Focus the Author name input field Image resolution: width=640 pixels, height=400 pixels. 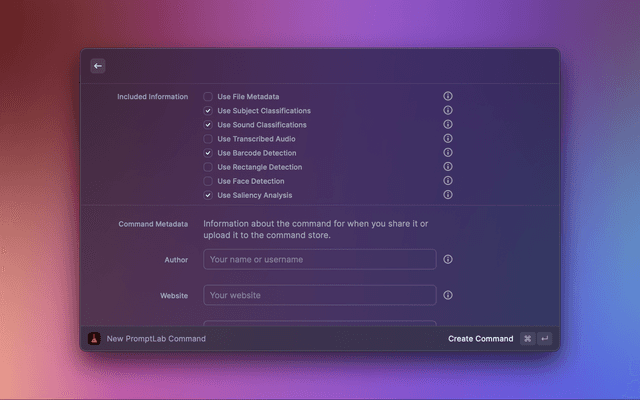point(320,259)
